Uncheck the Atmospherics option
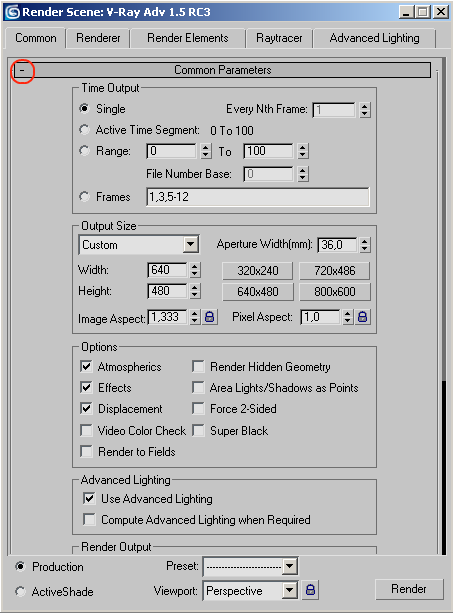The image size is (453, 613). pos(86,366)
